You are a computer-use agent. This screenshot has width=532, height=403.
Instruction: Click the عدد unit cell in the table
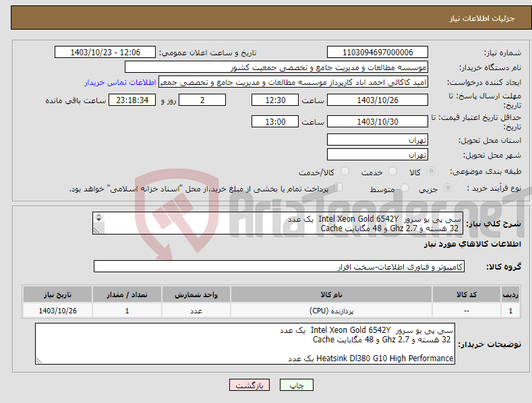[x=196, y=311]
